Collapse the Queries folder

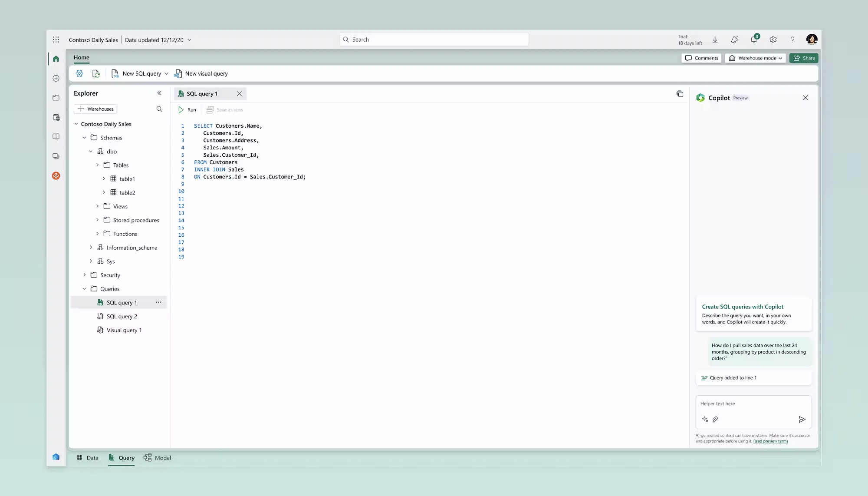click(84, 289)
